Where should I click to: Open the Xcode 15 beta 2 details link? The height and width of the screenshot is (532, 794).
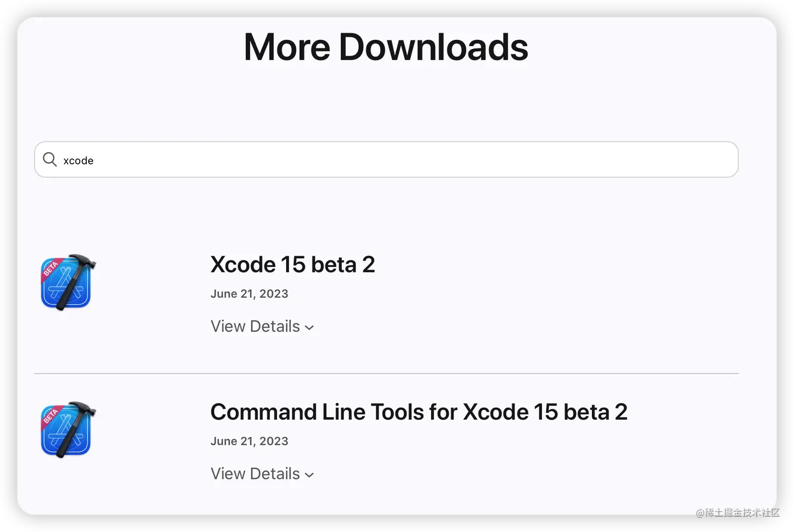(x=292, y=264)
